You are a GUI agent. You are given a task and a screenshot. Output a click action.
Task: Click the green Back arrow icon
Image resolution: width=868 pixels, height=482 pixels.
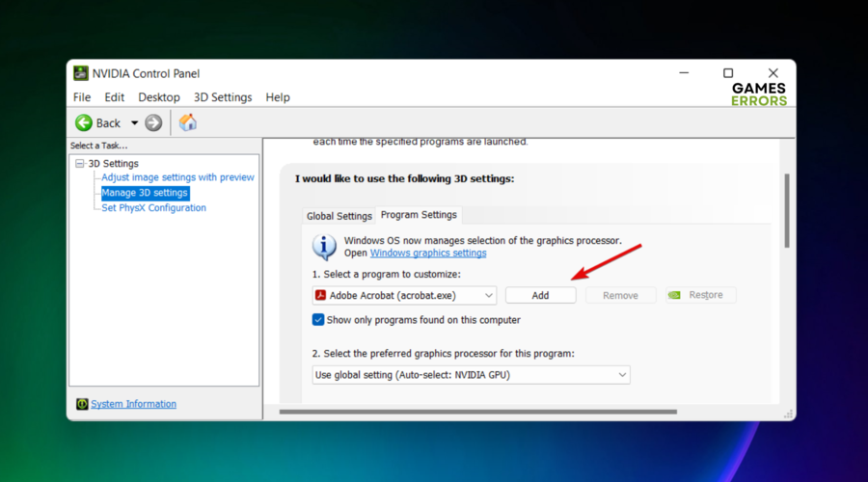point(84,122)
